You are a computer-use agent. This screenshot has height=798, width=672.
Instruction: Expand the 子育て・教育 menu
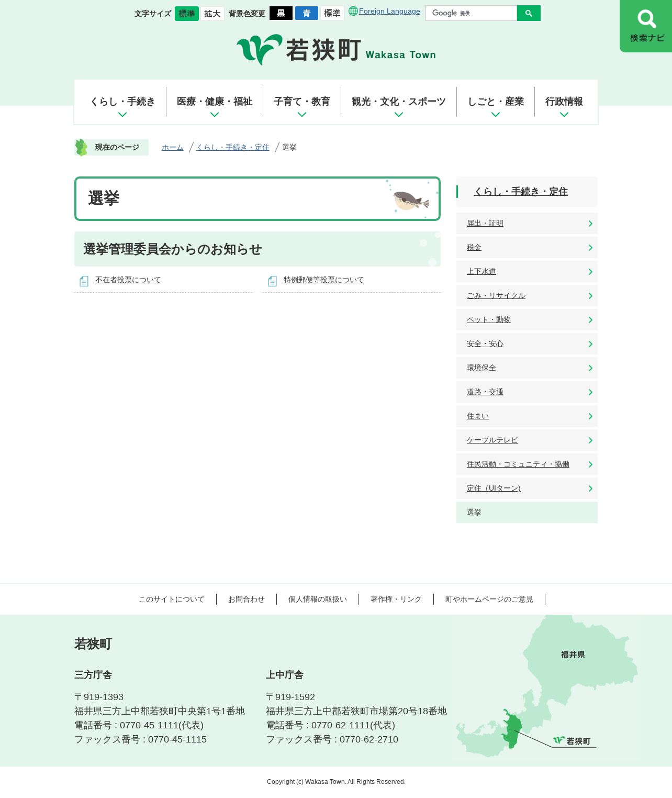(302, 103)
